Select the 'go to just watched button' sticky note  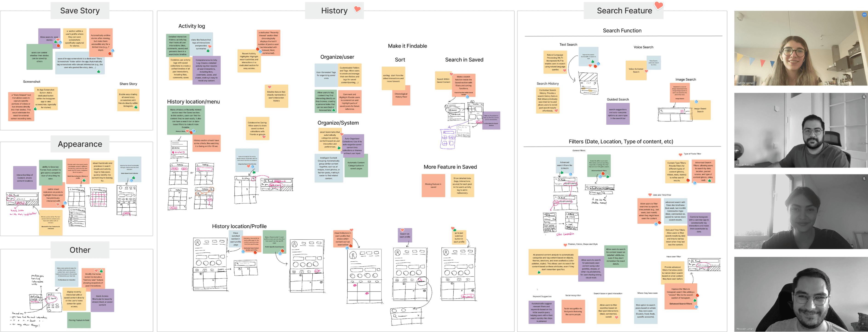pos(459,237)
